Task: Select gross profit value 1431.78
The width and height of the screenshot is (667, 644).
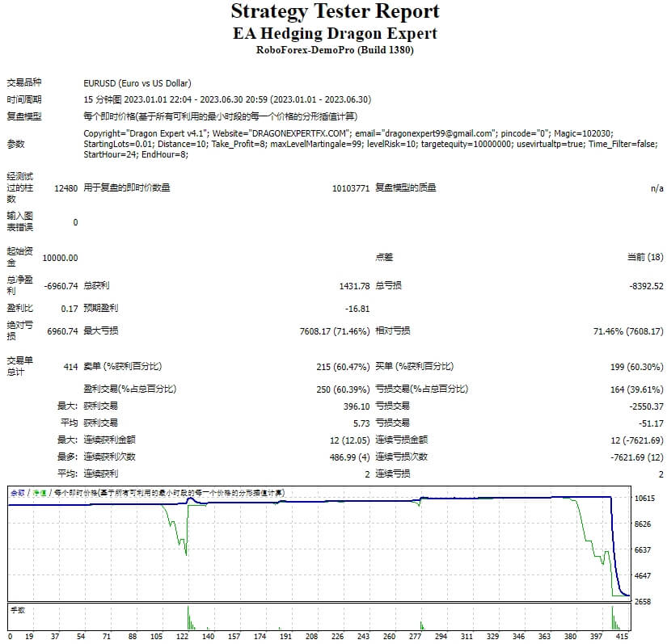Action: tap(354, 286)
